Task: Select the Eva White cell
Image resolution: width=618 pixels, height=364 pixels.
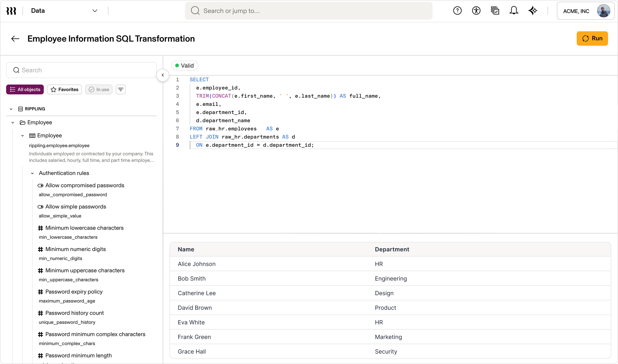Action: tap(191, 323)
